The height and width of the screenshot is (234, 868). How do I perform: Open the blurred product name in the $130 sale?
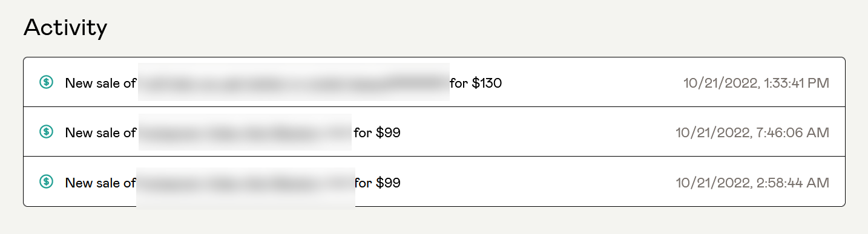[x=294, y=82]
